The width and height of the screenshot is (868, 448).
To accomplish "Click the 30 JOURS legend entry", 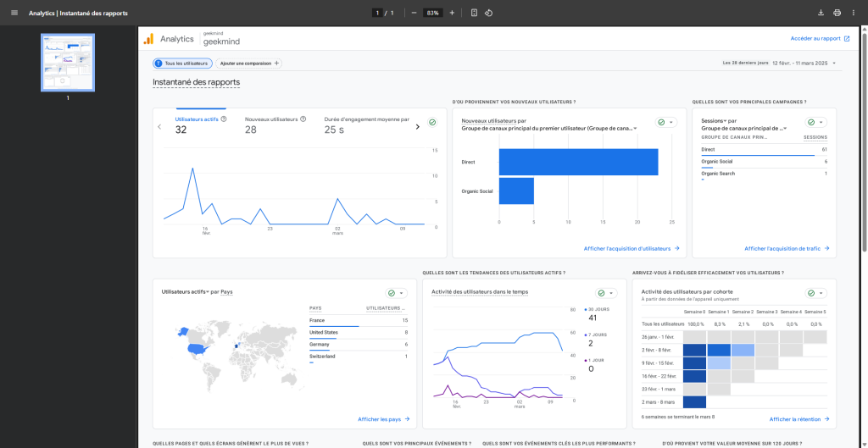I will click(x=596, y=313).
